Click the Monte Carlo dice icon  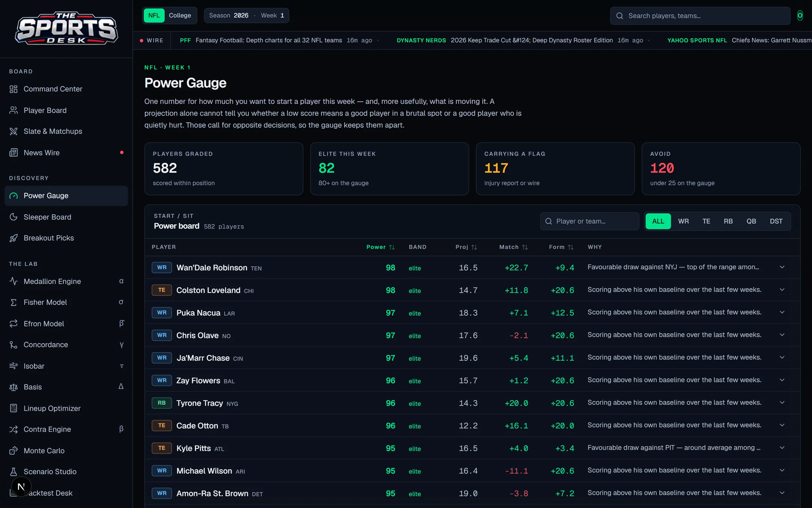coord(14,451)
